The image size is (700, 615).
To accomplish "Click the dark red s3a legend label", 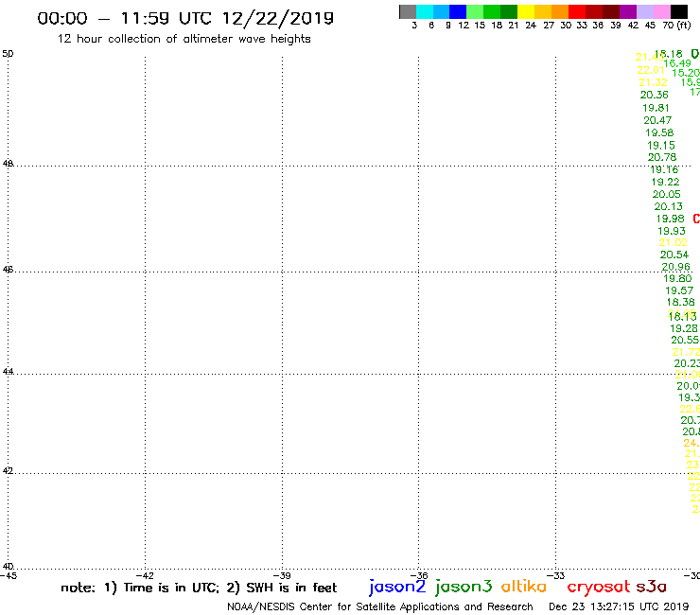I will pyautogui.click(x=651, y=587).
